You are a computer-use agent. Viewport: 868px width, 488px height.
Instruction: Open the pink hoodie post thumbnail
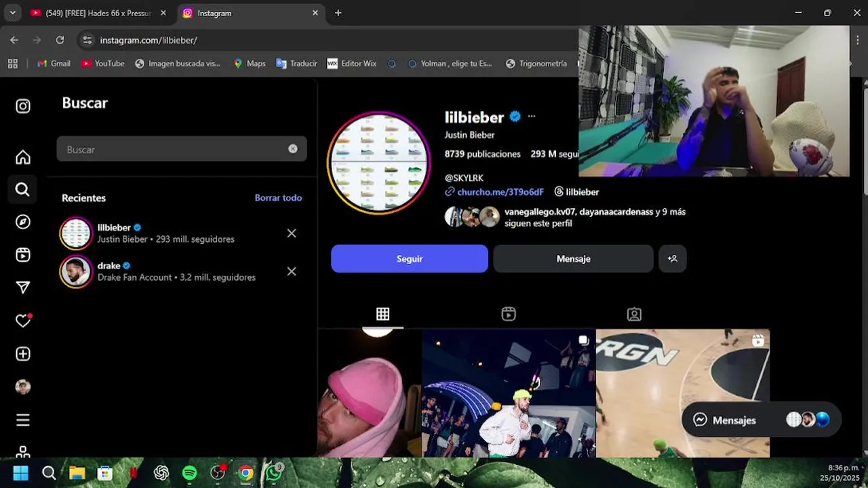click(x=370, y=393)
